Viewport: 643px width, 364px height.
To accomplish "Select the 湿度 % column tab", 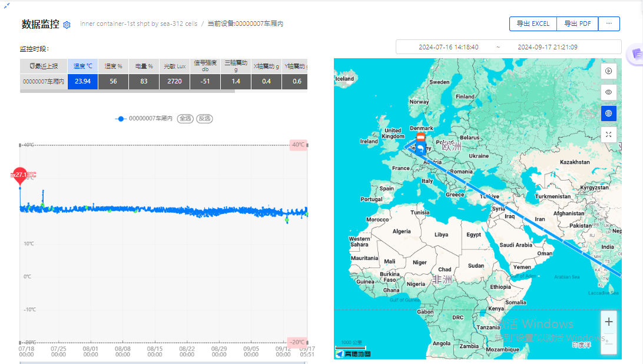I will (113, 66).
